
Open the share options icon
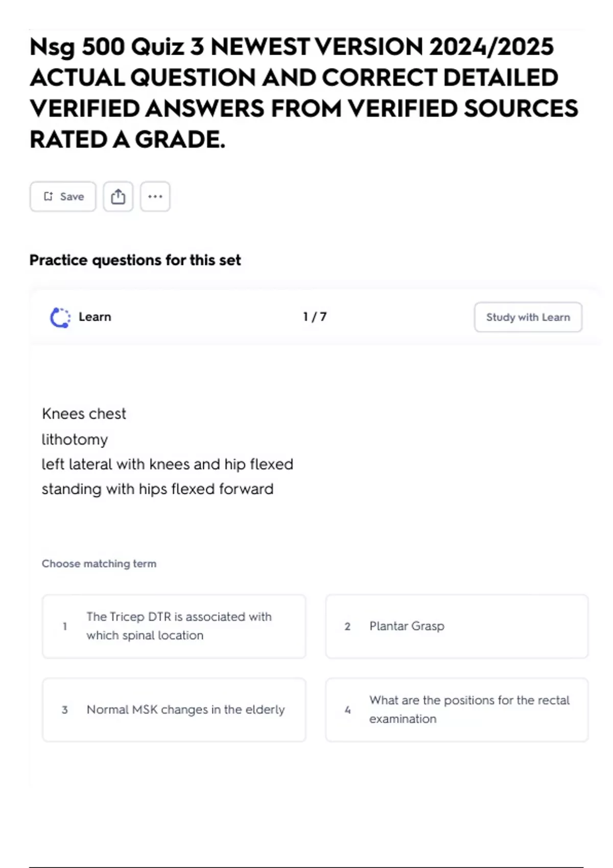point(118,197)
